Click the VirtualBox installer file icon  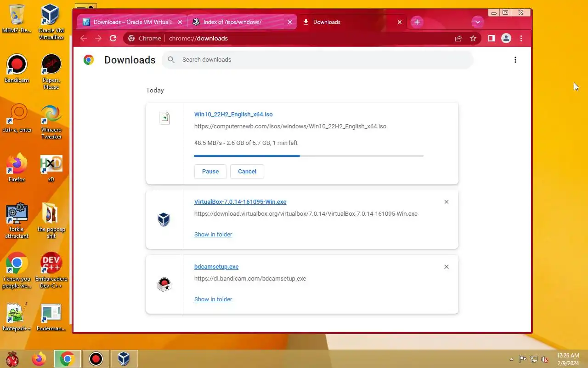coord(164,219)
